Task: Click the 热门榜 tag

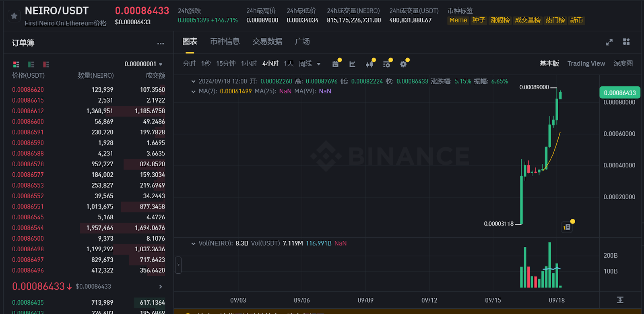Action: point(555,20)
